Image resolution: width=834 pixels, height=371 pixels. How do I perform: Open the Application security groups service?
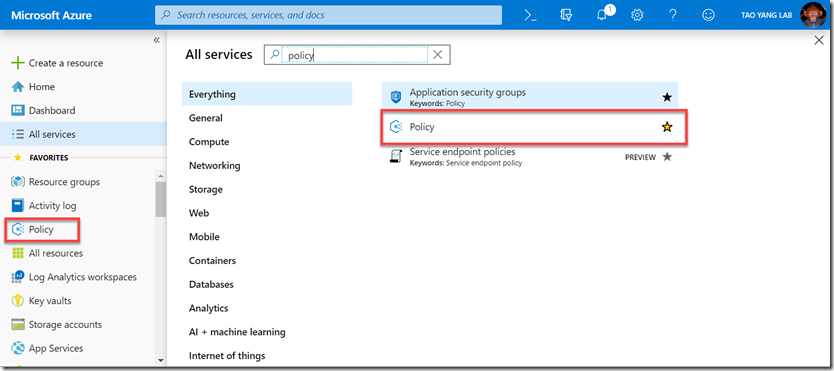530,97
